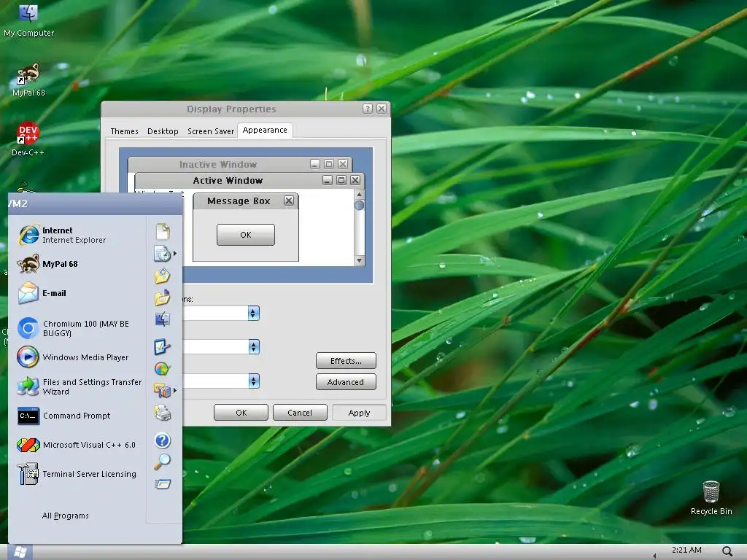
Task: Confirm Display Properties with OK
Action: [241, 413]
